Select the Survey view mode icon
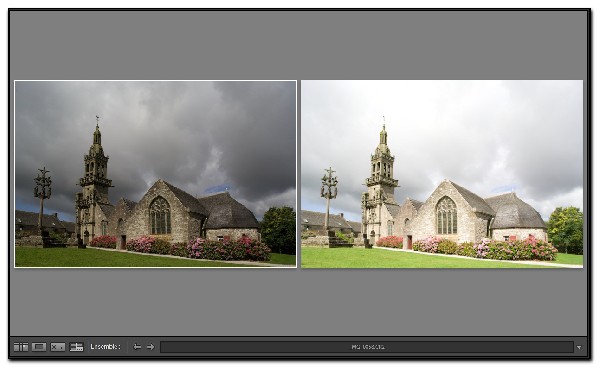The height and width of the screenshot is (368, 600). pos(77,347)
